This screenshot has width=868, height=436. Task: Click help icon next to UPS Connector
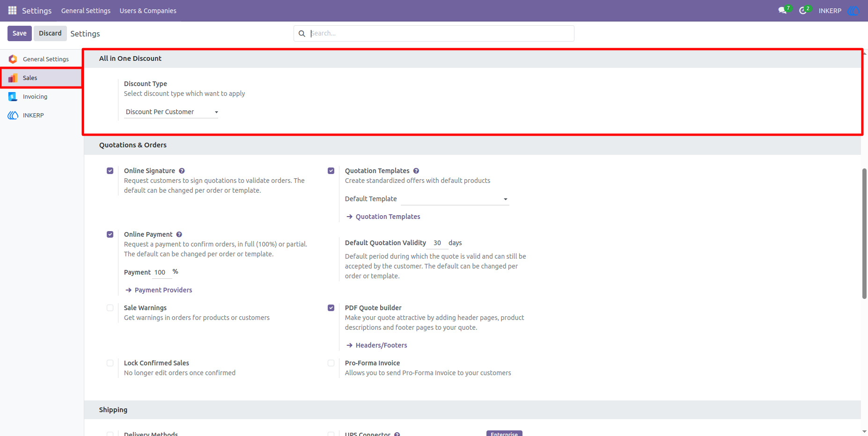[x=397, y=434]
